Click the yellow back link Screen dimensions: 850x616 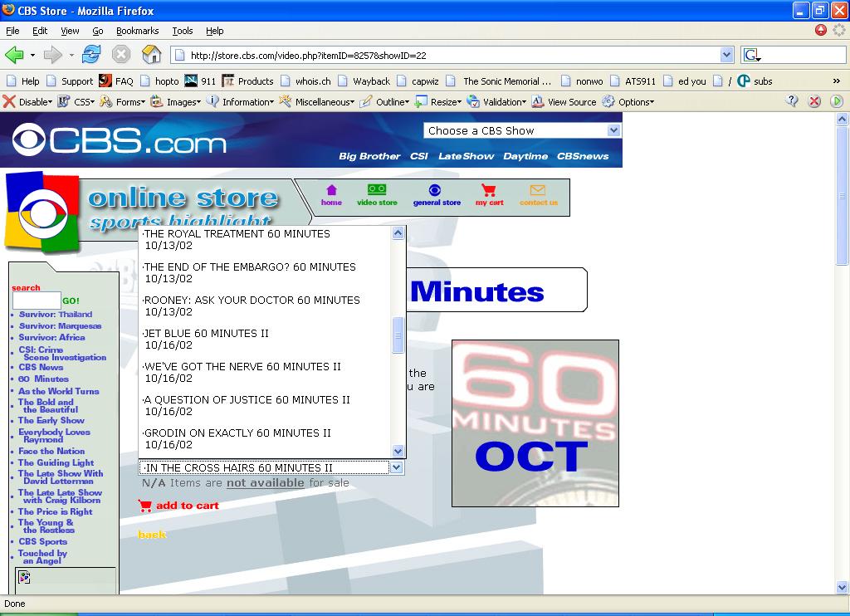pyautogui.click(x=152, y=535)
